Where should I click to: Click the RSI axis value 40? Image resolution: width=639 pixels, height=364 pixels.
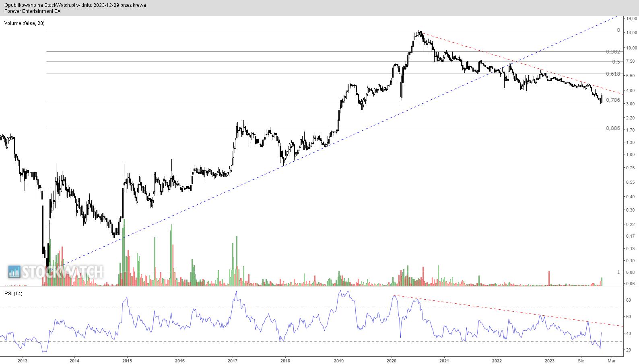coord(629,333)
